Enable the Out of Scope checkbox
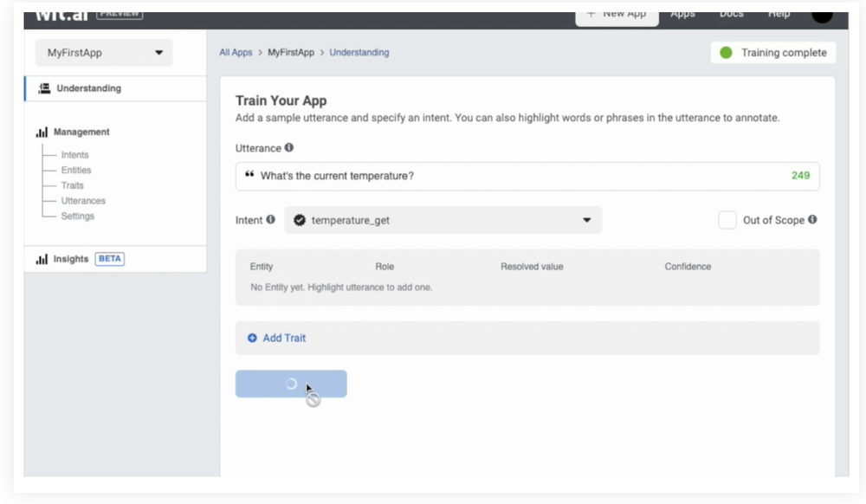The width and height of the screenshot is (866, 504). coord(727,220)
